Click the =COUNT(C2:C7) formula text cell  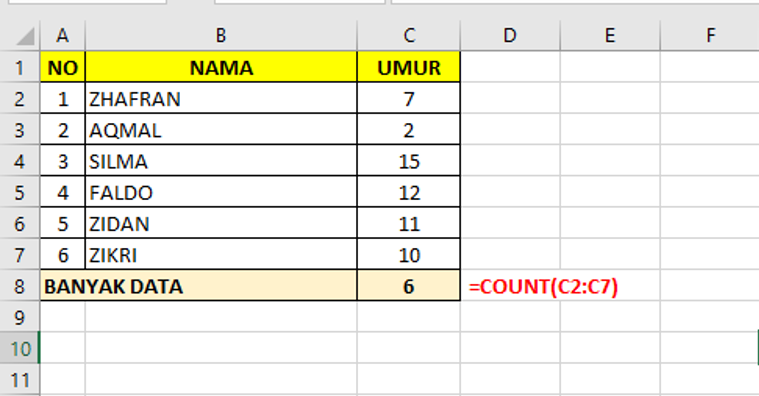[543, 286]
